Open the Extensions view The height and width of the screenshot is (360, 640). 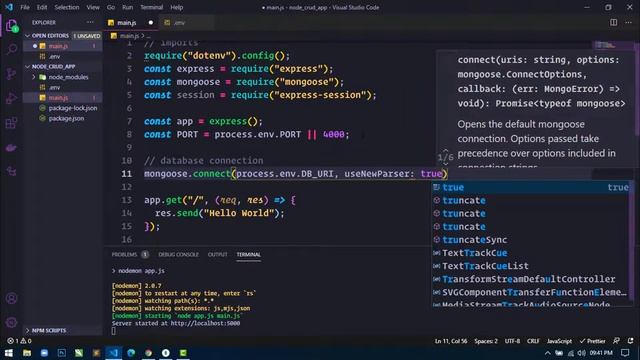[x=12, y=123]
